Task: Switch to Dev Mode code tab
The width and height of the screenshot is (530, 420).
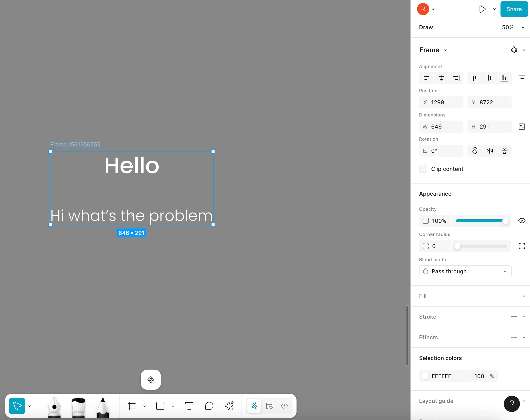Action: 284,406
